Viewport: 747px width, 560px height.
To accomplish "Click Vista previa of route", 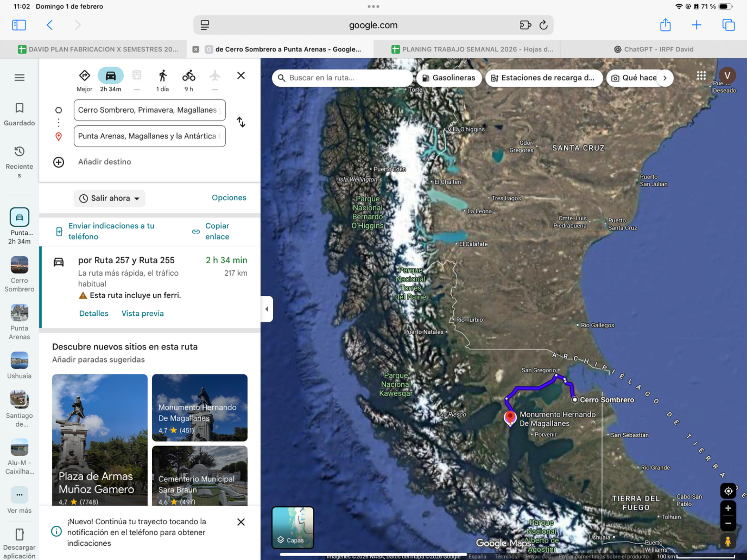I will 143,314.
